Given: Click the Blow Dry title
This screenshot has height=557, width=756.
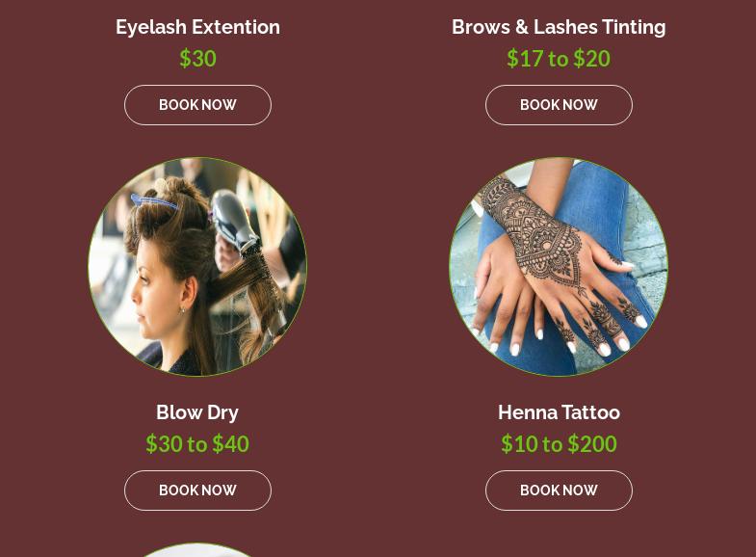Looking at the screenshot, I should pos(197,412).
